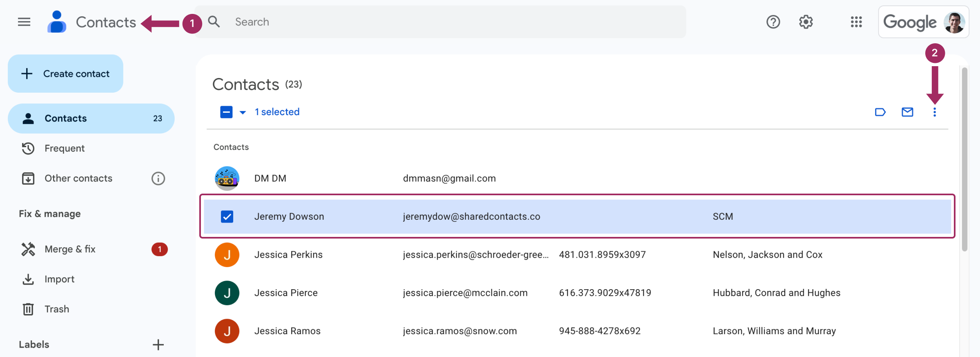
Task: Open the Google account profile menu
Action: (954, 22)
